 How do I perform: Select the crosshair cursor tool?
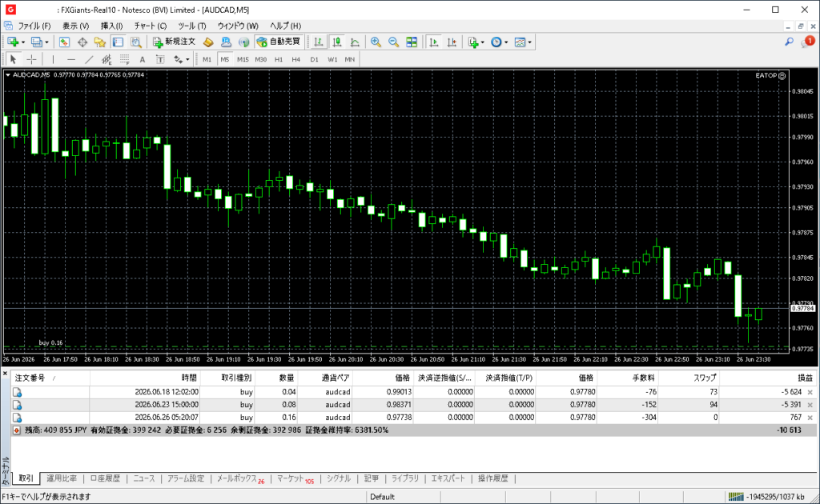[31, 59]
